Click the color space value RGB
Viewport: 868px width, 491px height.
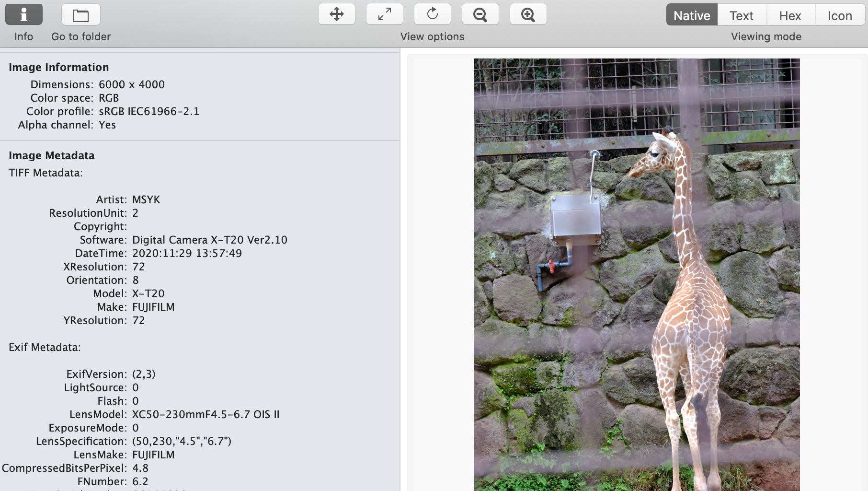pyautogui.click(x=109, y=98)
